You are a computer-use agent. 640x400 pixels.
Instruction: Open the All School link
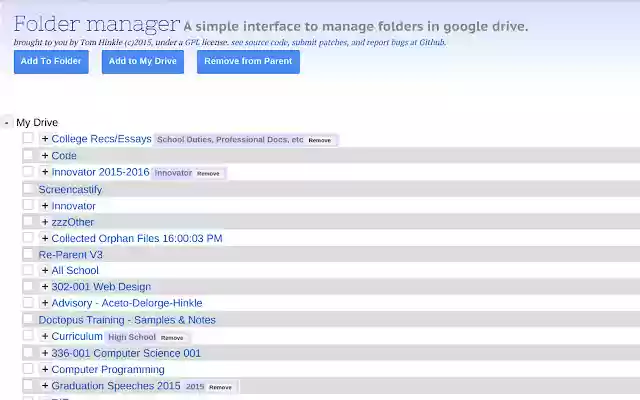(75, 270)
